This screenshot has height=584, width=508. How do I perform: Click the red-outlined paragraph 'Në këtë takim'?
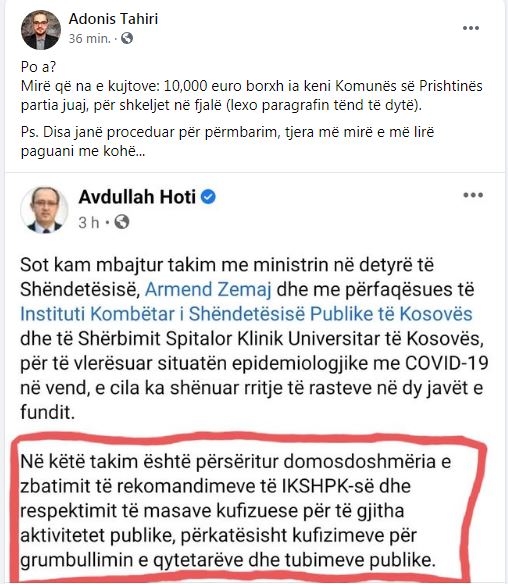[x=235, y=511]
